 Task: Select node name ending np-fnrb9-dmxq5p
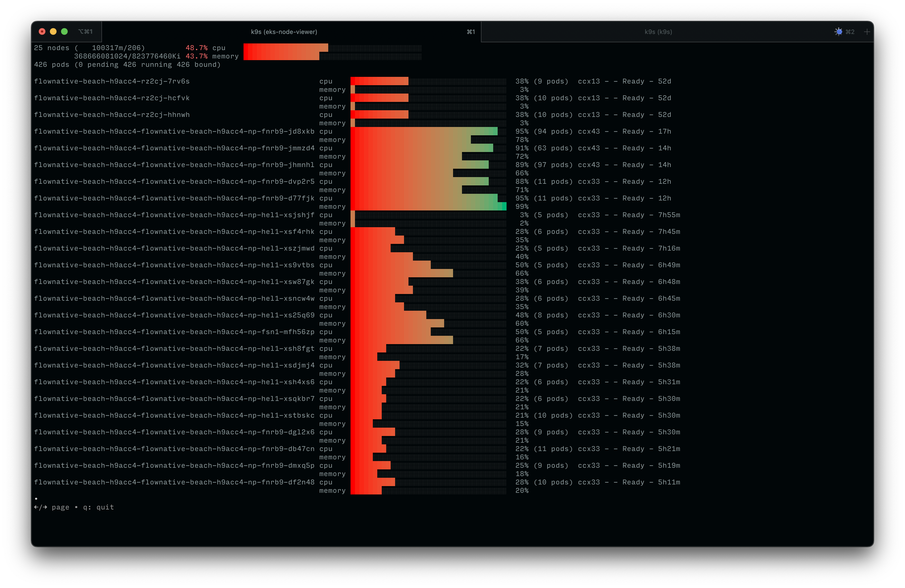point(174,466)
